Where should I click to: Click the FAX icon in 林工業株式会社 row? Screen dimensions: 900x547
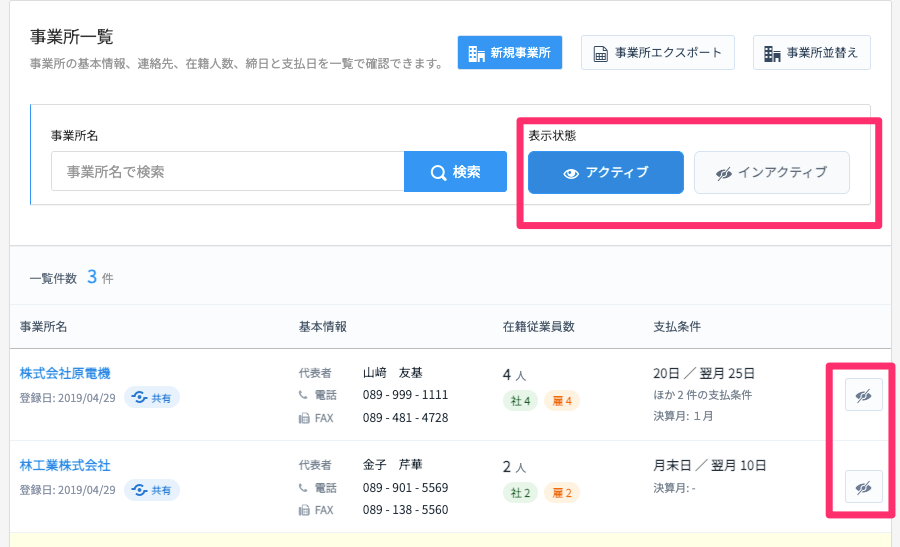304,510
